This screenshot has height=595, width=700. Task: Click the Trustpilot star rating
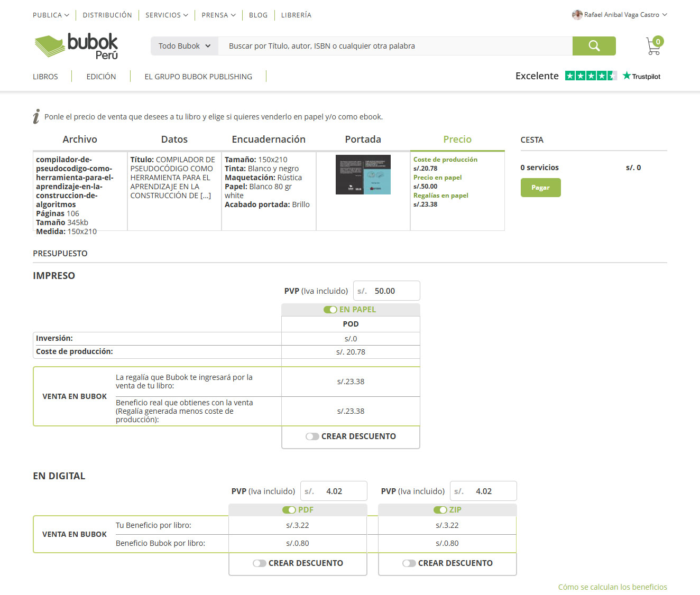tap(591, 76)
